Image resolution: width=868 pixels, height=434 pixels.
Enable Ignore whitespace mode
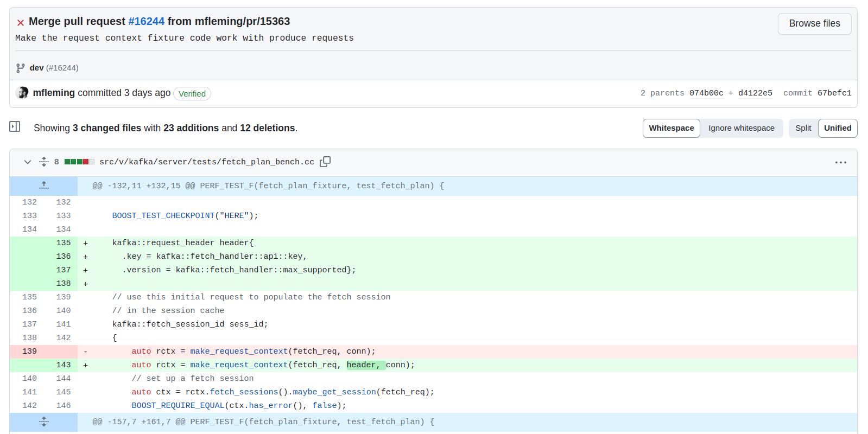(x=741, y=128)
